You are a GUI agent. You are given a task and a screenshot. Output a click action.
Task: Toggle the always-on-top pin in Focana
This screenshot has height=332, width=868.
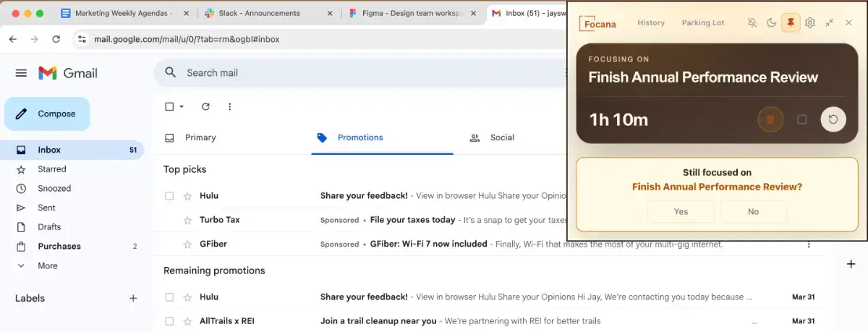pos(791,23)
